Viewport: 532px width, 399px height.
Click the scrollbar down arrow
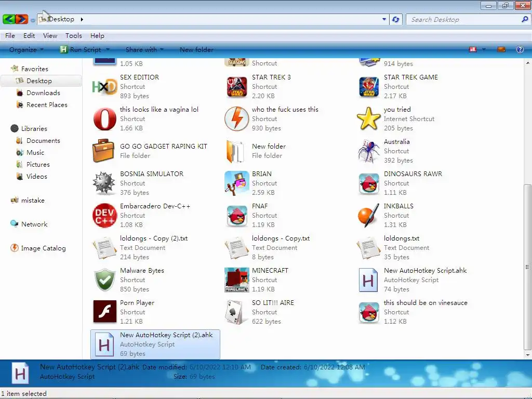(x=527, y=355)
